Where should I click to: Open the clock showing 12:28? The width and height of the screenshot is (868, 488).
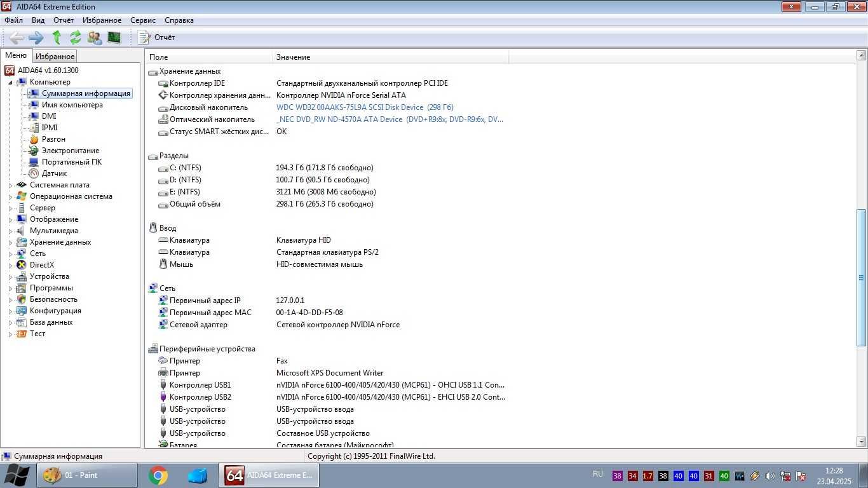[x=834, y=475]
